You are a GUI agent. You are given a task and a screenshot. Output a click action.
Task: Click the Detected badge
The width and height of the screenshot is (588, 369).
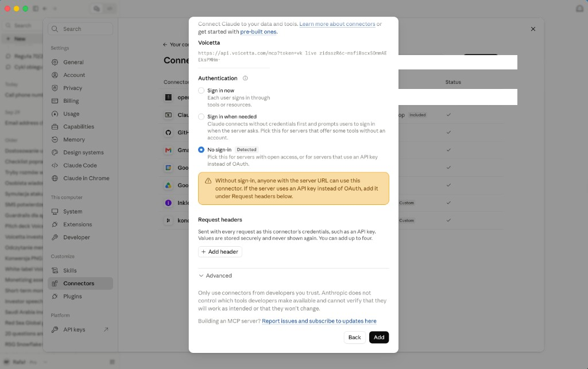[246, 149]
